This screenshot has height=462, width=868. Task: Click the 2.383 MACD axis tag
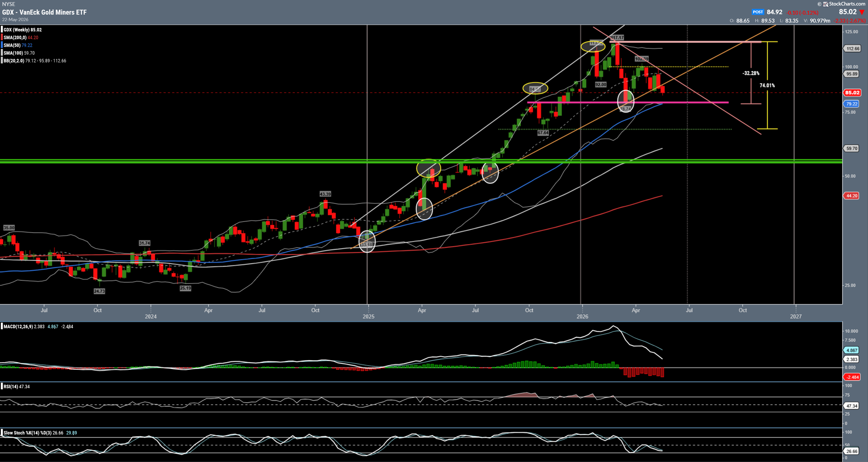pyautogui.click(x=852, y=359)
